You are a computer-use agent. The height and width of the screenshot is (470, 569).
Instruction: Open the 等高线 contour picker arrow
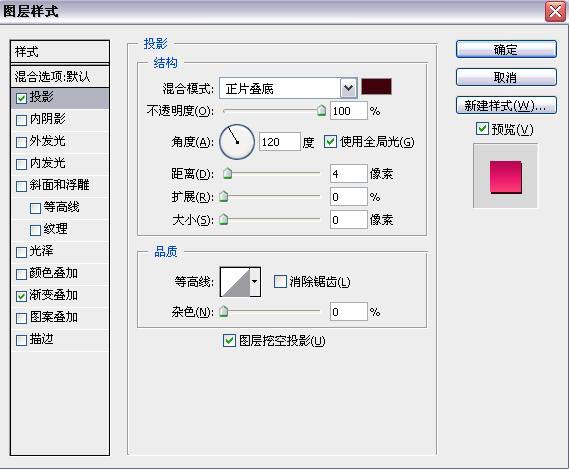255,282
